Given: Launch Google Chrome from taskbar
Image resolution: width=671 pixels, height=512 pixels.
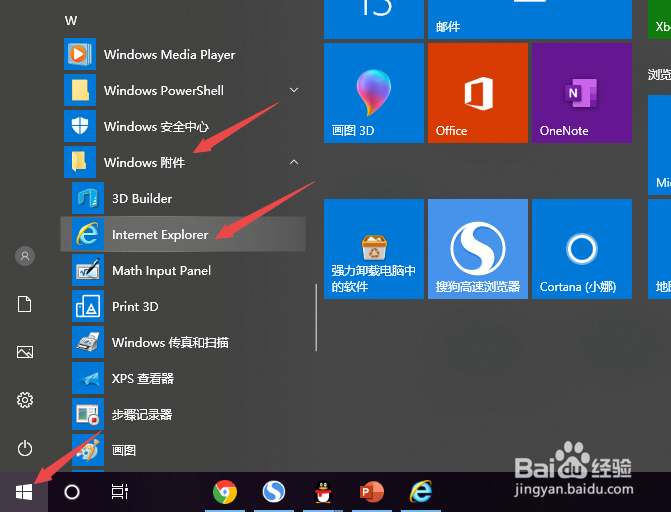Looking at the screenshot, I should [225, 492].
